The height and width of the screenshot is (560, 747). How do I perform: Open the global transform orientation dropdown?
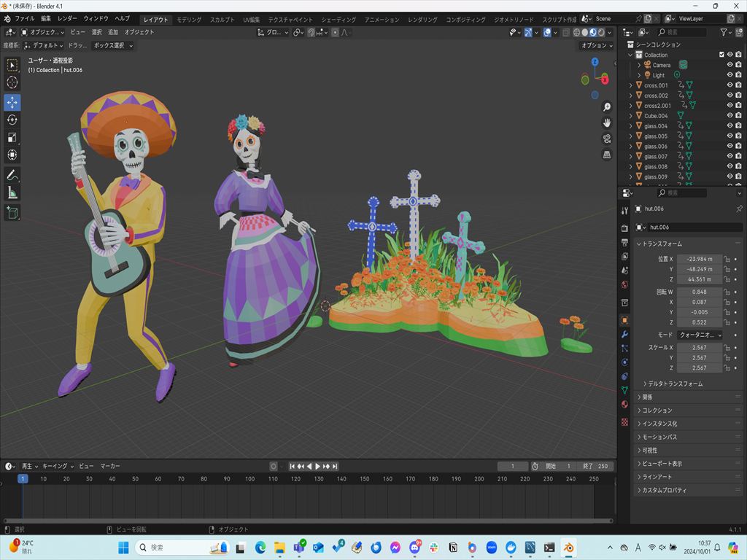tap(273, 32)
